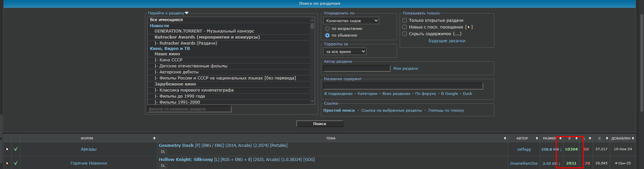This screenshot has width=644, height=169.
Task: Download the 2.32 GB Silksong torrent
Action: [x=551, y=163]
